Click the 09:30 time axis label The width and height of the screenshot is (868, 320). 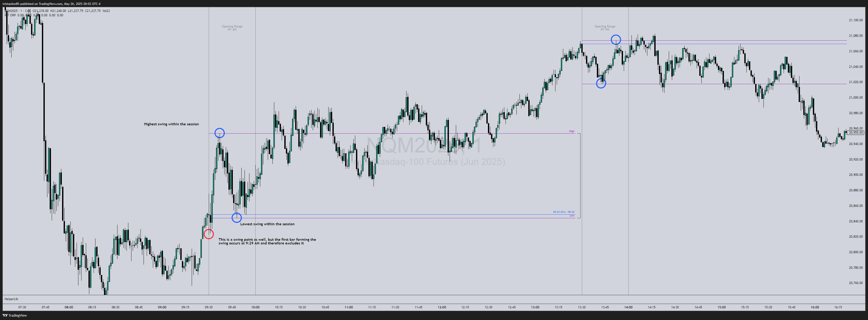click(209, 307)
